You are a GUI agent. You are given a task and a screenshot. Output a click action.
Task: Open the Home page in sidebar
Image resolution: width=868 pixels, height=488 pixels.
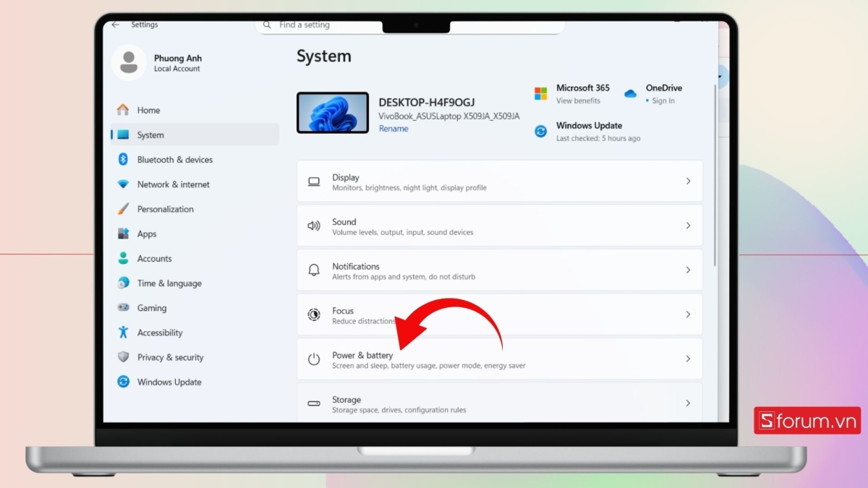pyautogui.click(x=195, y=110)
